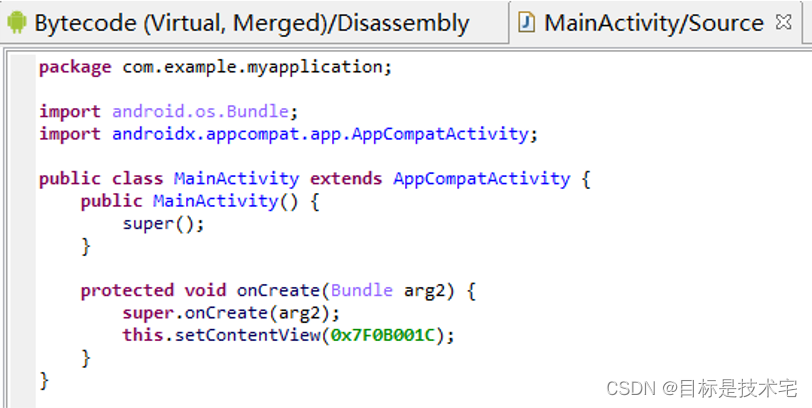Click MainActivity in the class declaration
Viewport: 812px width, 408px height.
(x=236, y=179)
